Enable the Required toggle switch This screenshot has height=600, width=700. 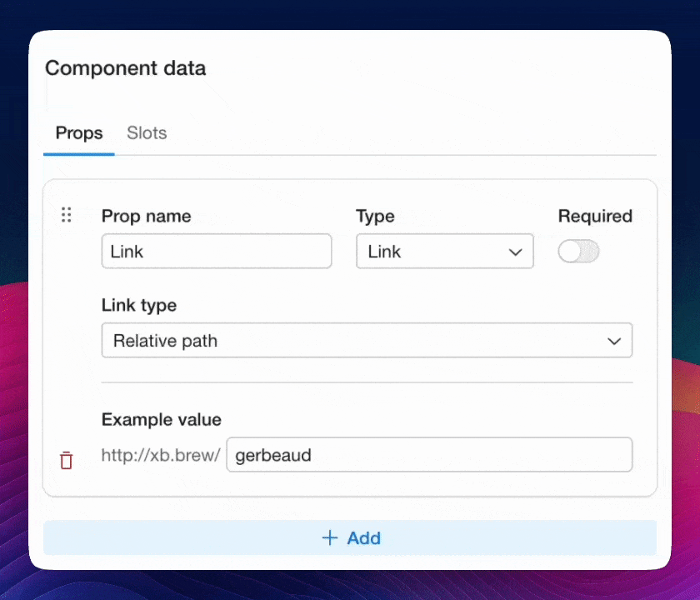tap(578, 252)
